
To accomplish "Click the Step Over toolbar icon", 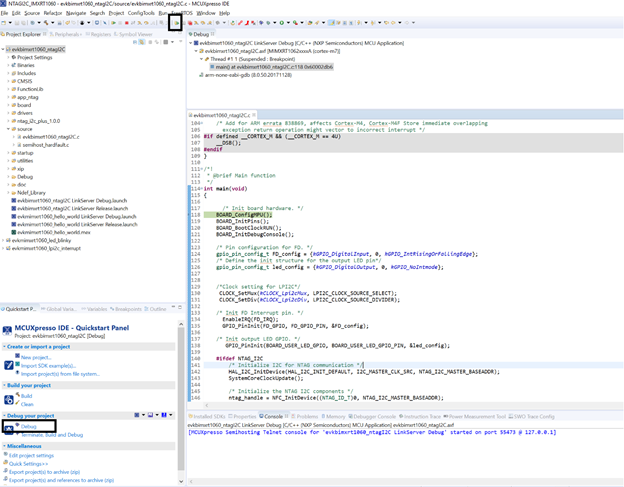I will 146,23.
